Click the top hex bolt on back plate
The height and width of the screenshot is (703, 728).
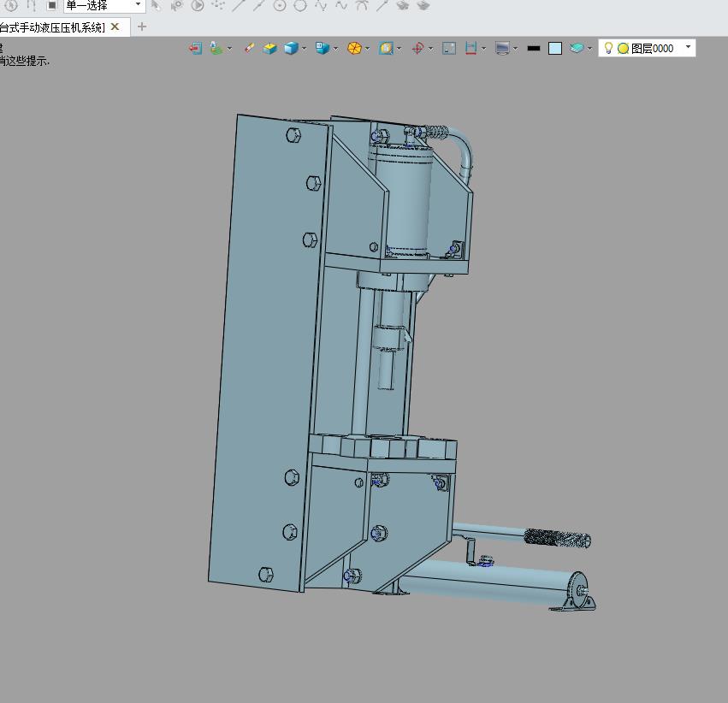click(293, 135)
